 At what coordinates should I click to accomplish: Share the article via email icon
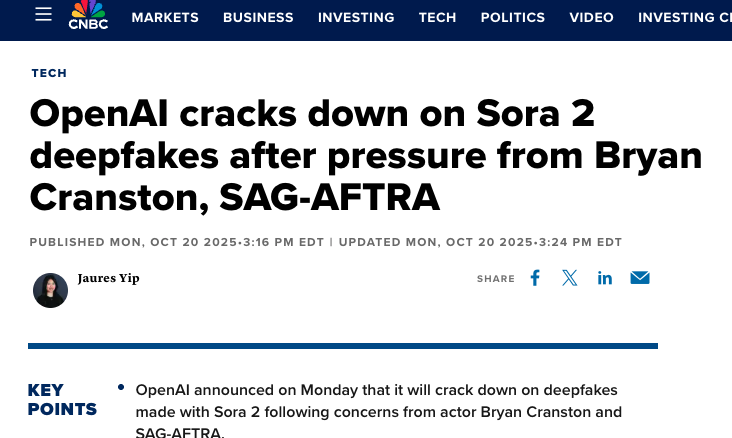[x=640, y=278]
